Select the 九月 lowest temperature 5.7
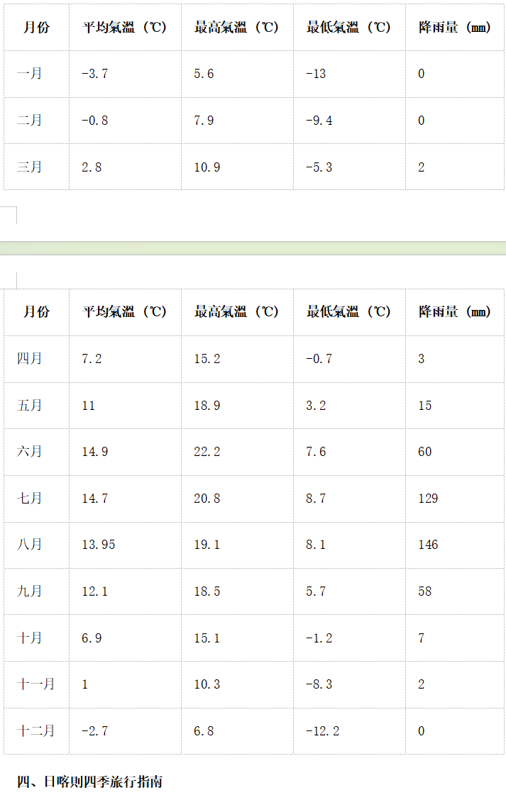 316,591
